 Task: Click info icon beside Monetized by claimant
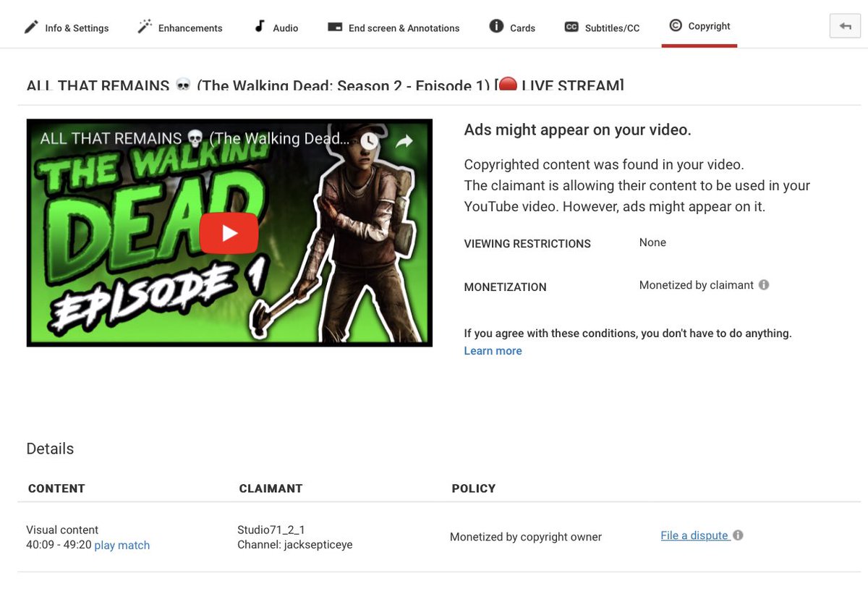tap(764, 285)
